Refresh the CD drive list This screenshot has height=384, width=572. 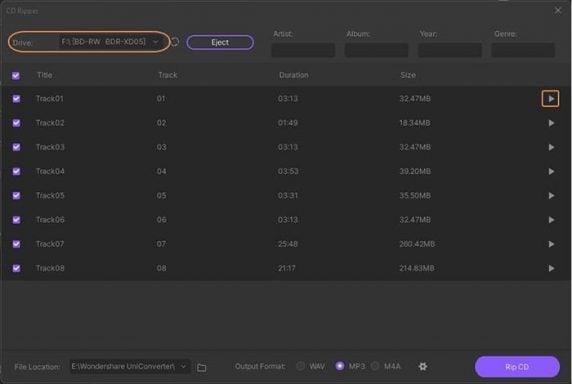coord(175,42)
